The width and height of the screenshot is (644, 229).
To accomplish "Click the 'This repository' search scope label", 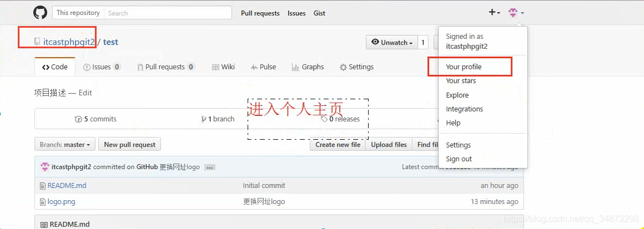I will (x=78, y=13).
